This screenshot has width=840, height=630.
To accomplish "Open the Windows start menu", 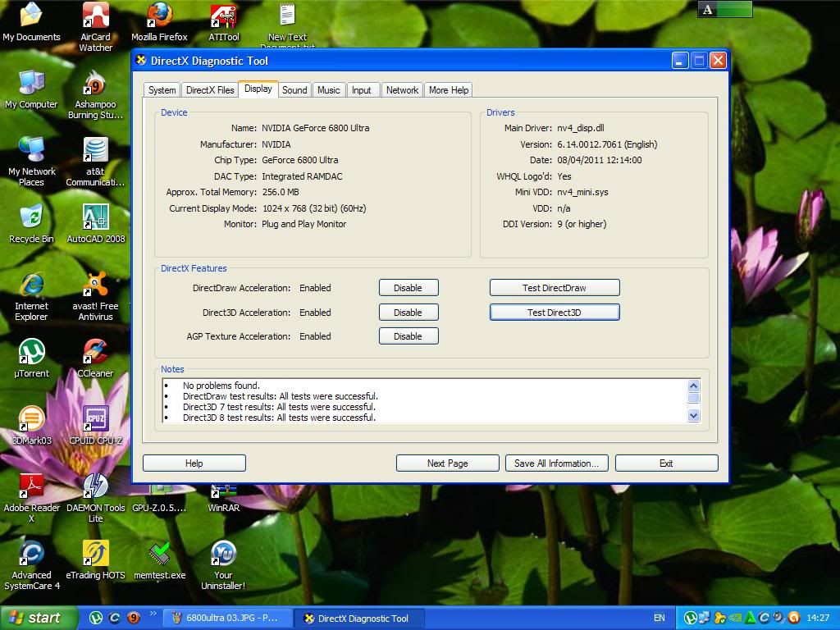I will point(39,618).
